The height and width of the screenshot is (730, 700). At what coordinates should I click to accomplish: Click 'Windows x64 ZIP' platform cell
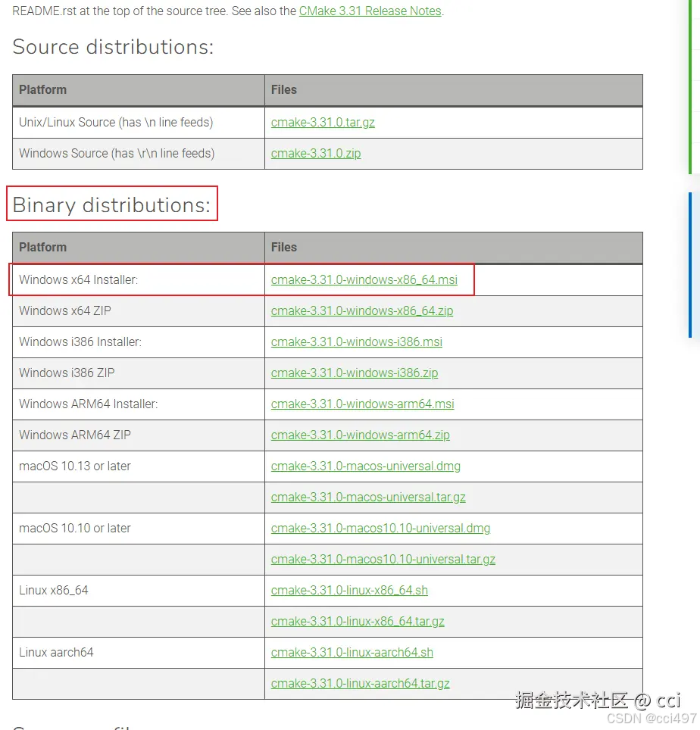pos(139,311)
